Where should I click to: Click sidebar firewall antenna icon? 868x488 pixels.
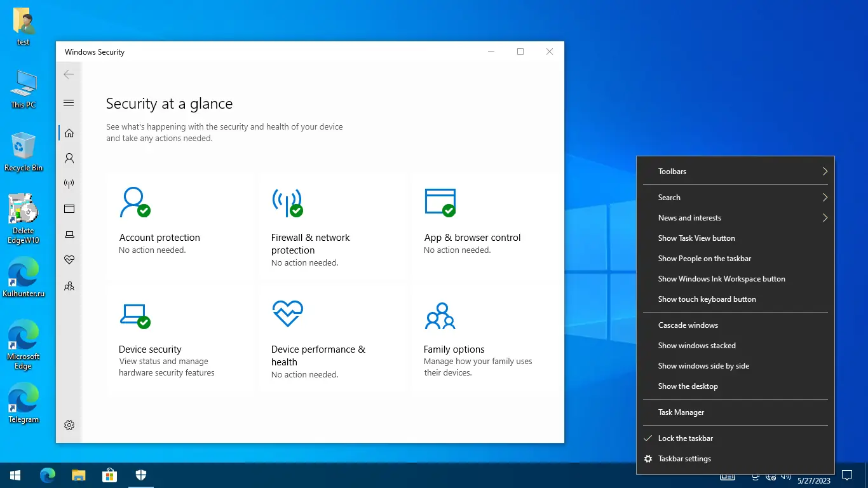[x=69, y=184]
